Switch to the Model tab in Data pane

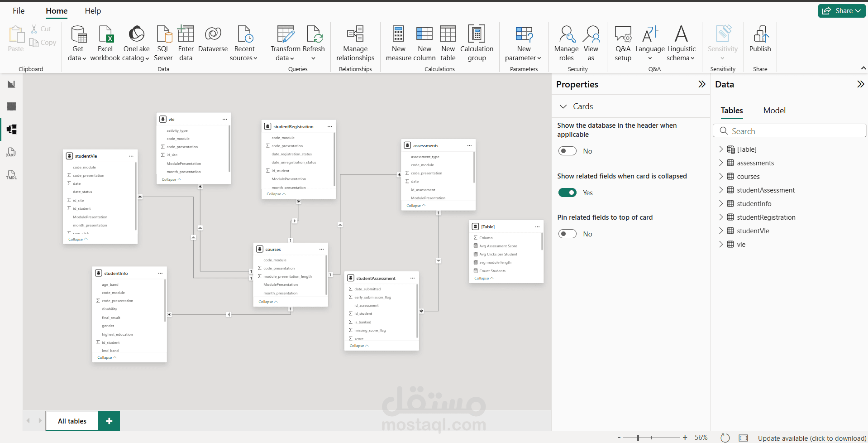[774, 111]
